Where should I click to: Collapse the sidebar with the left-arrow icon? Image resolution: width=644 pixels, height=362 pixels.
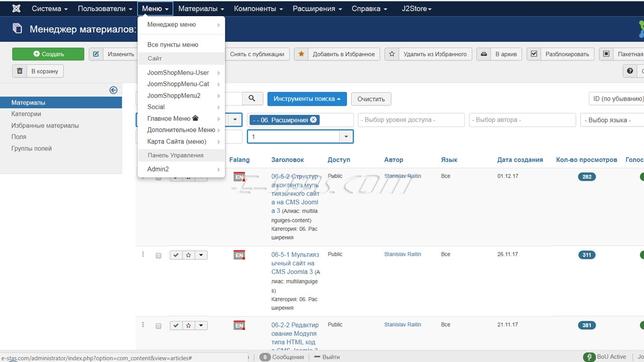[x=113, y=90]
